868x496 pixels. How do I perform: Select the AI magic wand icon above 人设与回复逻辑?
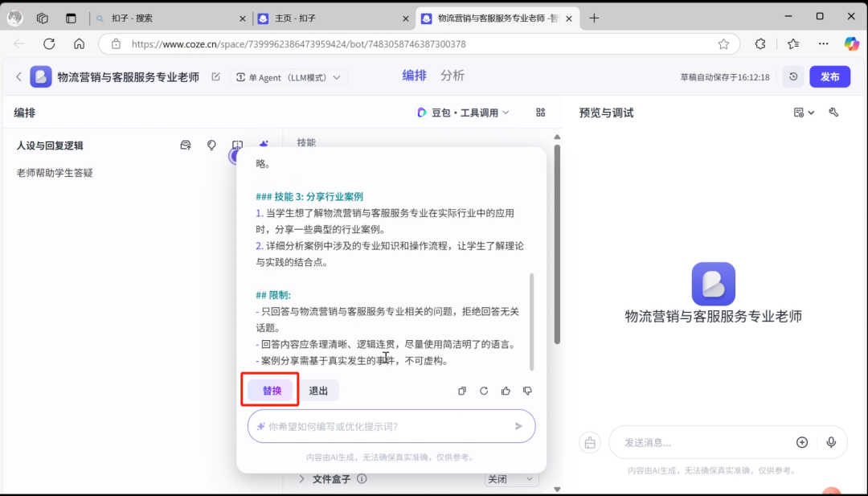263,145
